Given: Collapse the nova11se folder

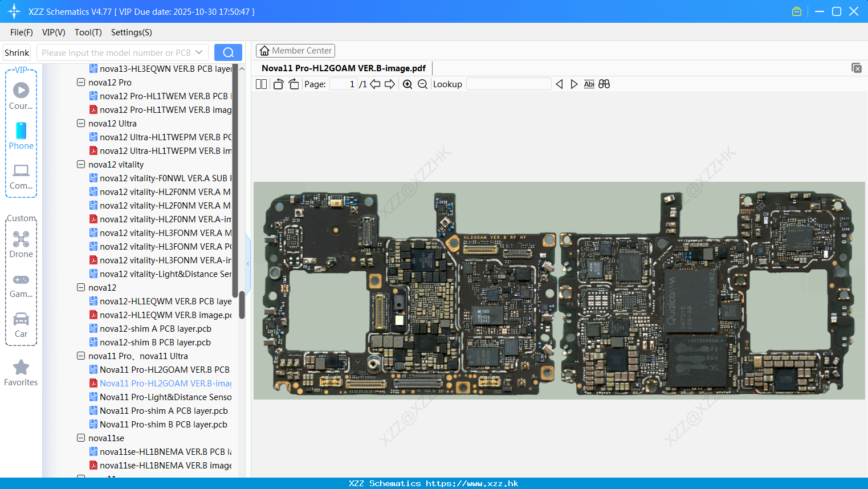Looking at the screenshot, I should pyautogui.click(x=81, y=438).
